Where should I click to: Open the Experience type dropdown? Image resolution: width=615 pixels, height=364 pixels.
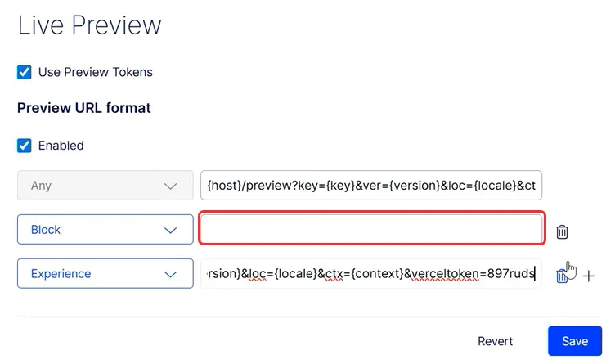[105, 273]
